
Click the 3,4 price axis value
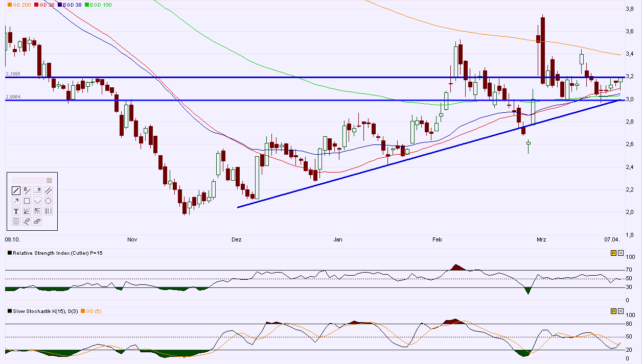tap(630, 54)
